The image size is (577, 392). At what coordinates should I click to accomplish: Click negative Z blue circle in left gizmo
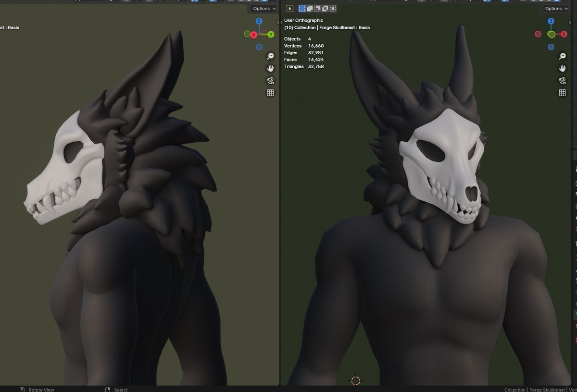coord(259,47)
